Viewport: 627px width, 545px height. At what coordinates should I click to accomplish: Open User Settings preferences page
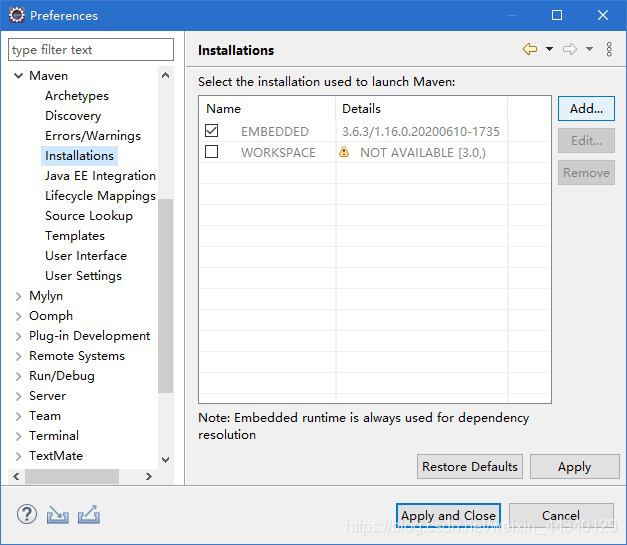(x=84, y=275)
